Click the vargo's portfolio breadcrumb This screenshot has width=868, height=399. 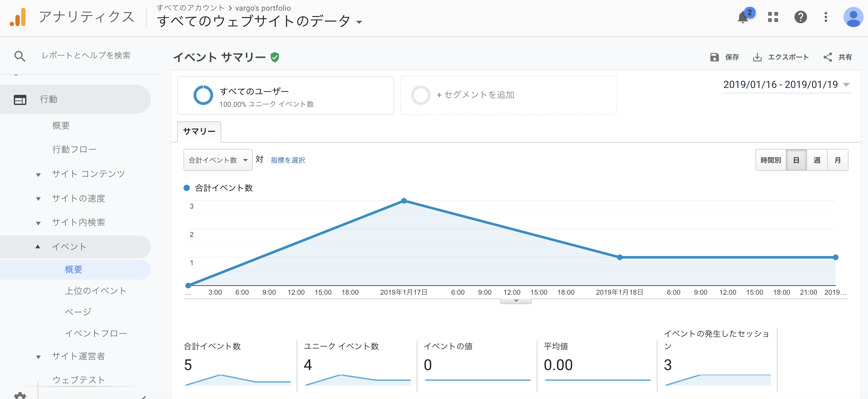tap(263, 8)
